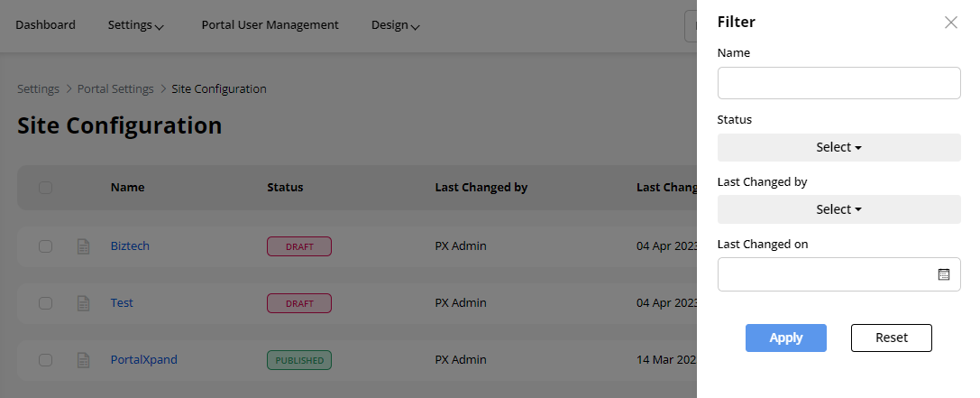Expand the Settings menu
The width and height of the screenshot is (980, 398).
pyautogui.click(x=135, y=25)
